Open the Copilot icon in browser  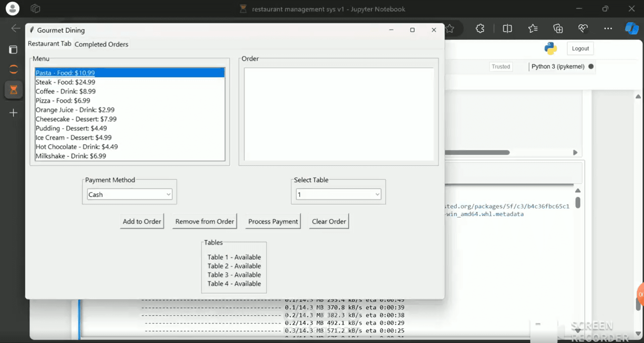632,29
